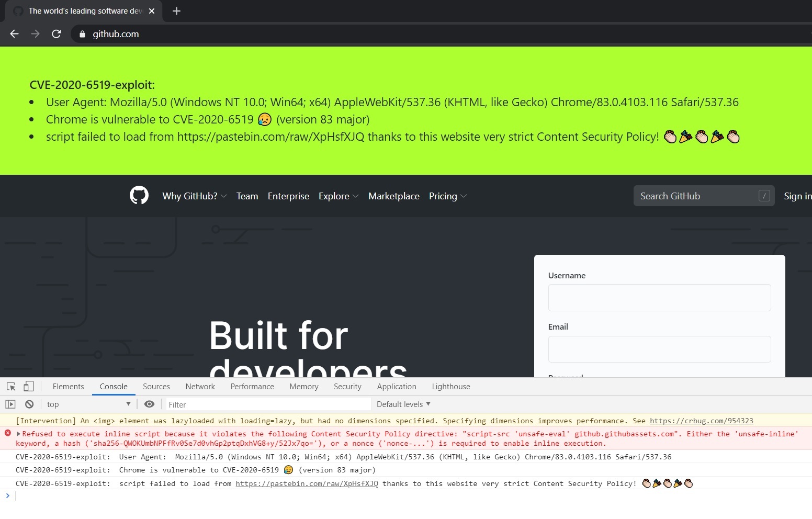The width and height of the screenshot is (812, 519).
Task: Expand the Why GitHub? menu
Action: pos(194,196)
